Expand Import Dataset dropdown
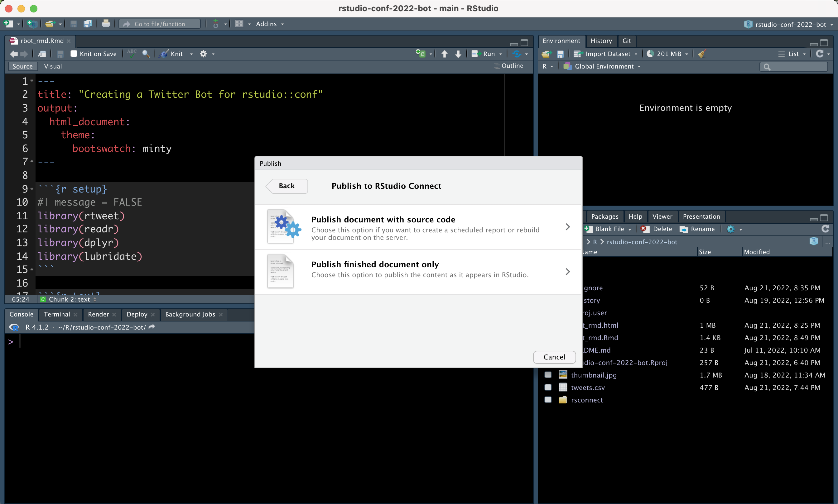This screenshot has height=504, width=838. (x=605, y=54)
